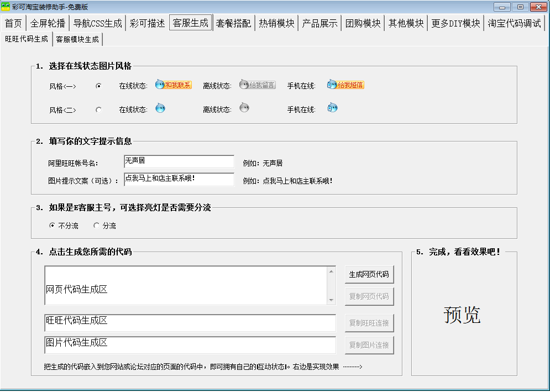Click the 阿里旺旺帐号名 input field
The width and height of the screenshot is (550, 392).
179,161
